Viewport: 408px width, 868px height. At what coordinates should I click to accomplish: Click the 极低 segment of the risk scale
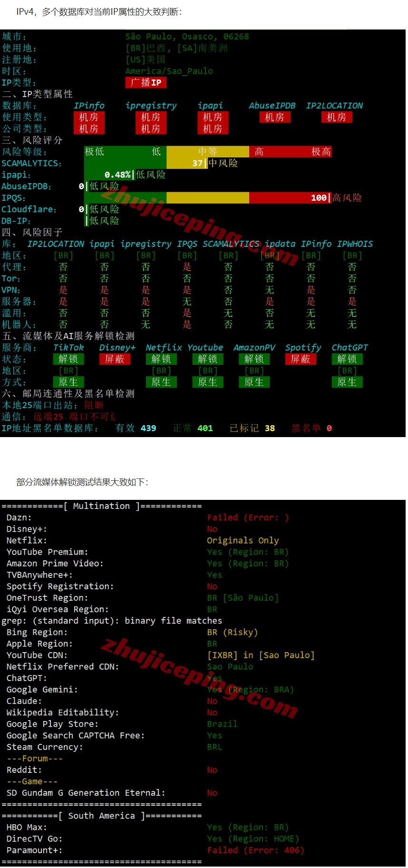pos(94,152)
